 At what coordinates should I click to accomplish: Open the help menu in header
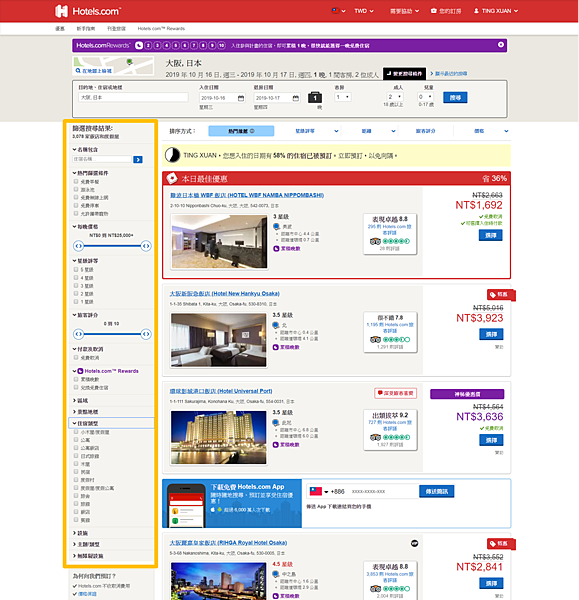(x=404, y=11)
